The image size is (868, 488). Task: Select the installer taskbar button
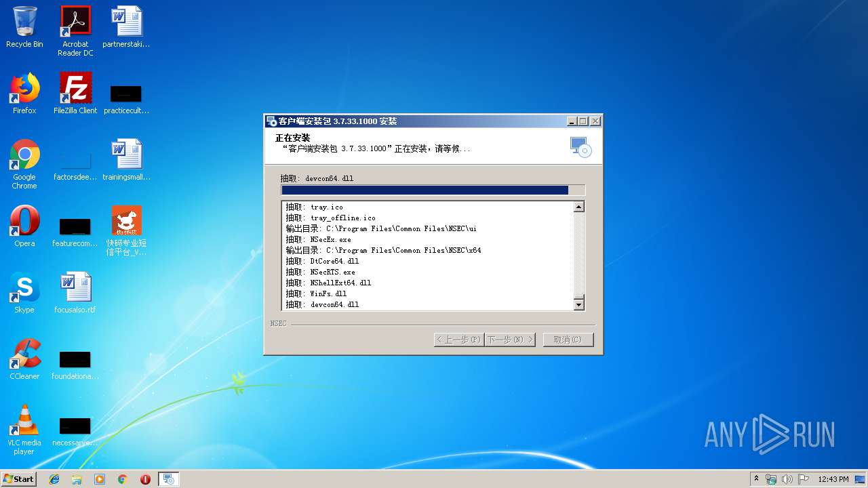click(x=168, y=479)
